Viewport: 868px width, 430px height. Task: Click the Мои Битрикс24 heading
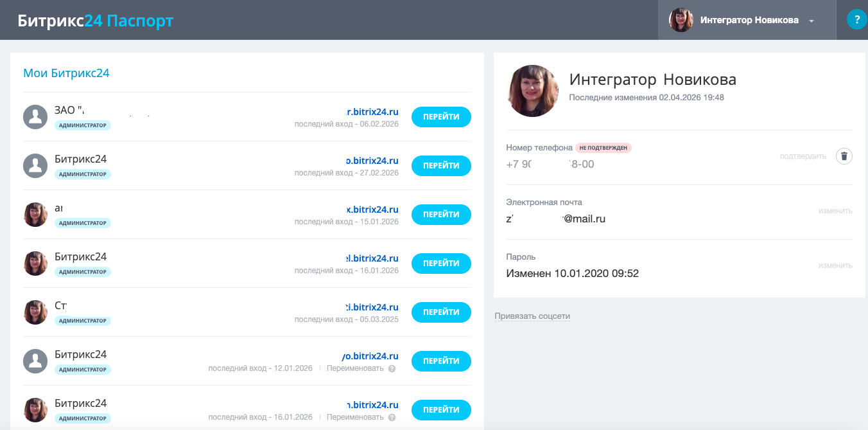(x=66, y=73)
